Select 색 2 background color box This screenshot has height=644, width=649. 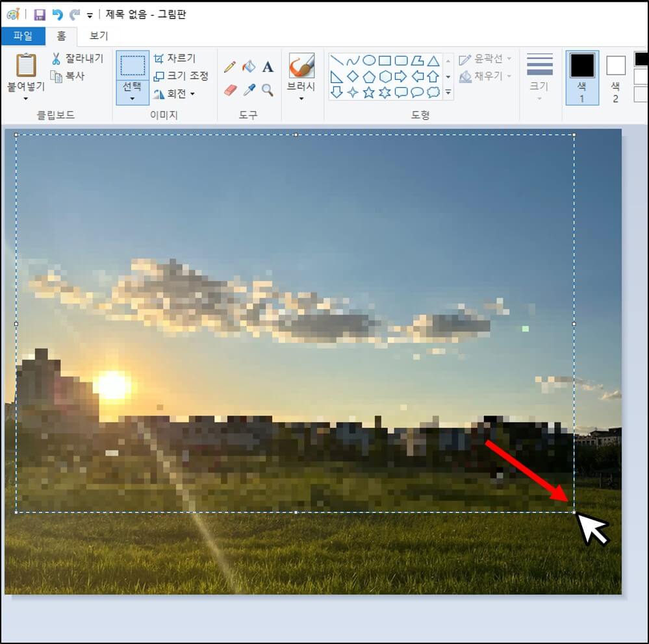coord(615,78)
